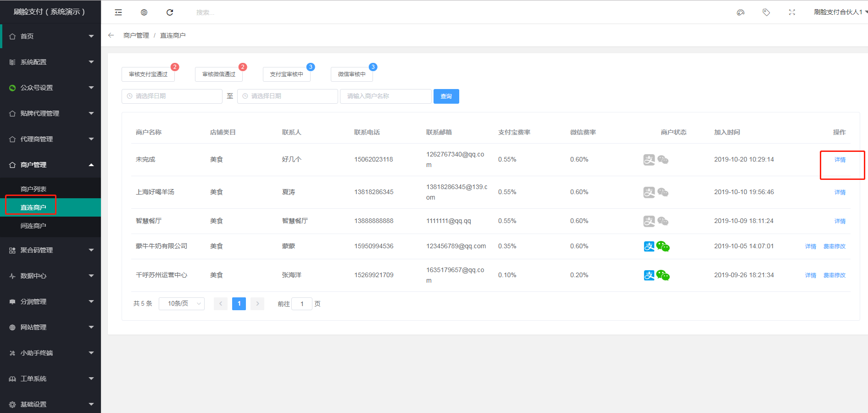
Task: Click the 数据中心 sidebar icon
Action: pos(12,276)
